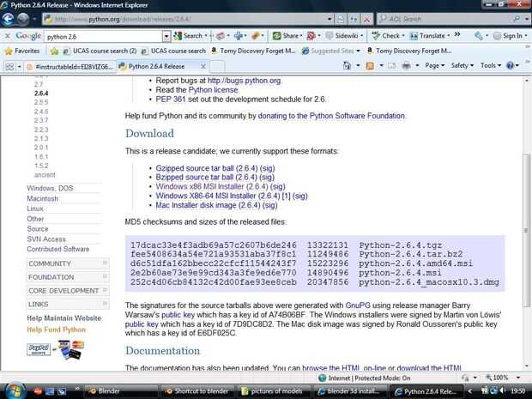The width and height of the screenshot is (532, 399).
Task: Click Help Fund Python link
Action: click(57, 329)
